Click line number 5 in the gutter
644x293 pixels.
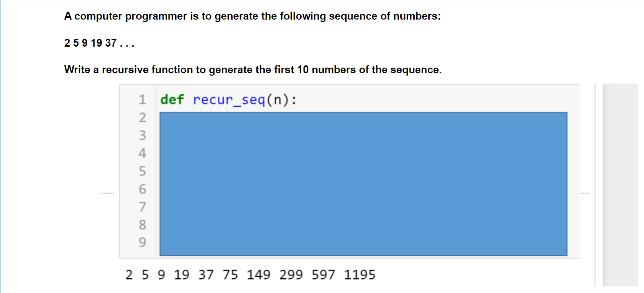142,171
